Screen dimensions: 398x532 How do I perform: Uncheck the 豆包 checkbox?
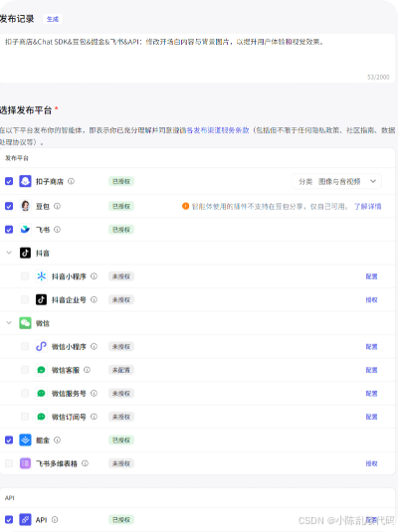pos(9,206)
